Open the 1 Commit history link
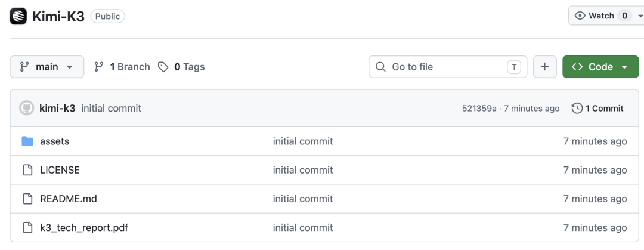This screenshot has width=644, height=250. pyautogui.click(x=597, y=109)
